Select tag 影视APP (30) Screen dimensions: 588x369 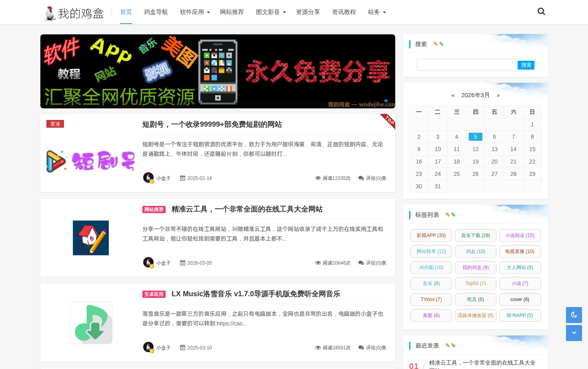[431, 235]
